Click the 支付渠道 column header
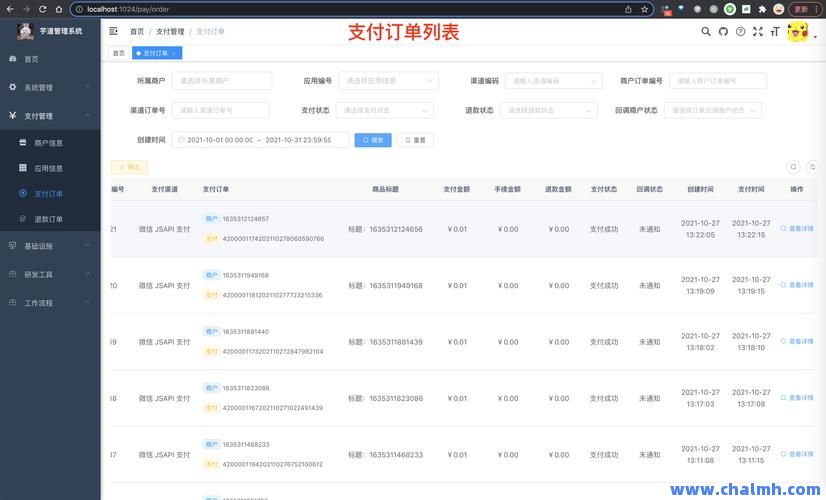This screenshot has width=826, height=500. point(164,189)
